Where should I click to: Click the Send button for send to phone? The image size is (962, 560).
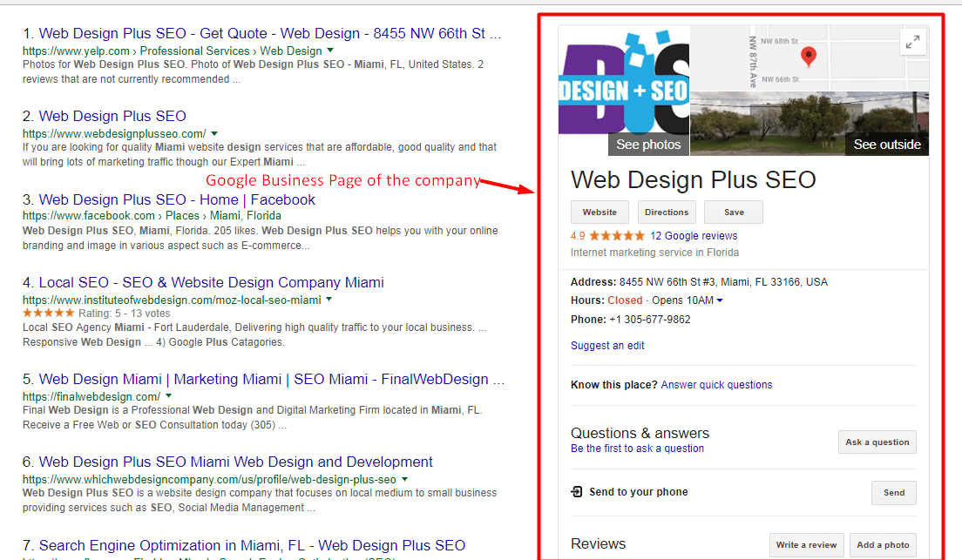(894, 493)
